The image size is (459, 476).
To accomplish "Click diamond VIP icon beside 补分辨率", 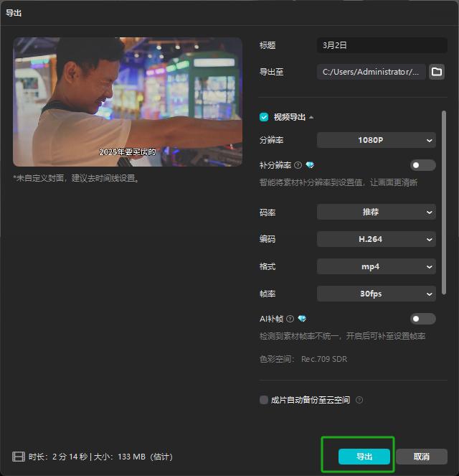I will (x=310, y=165).
